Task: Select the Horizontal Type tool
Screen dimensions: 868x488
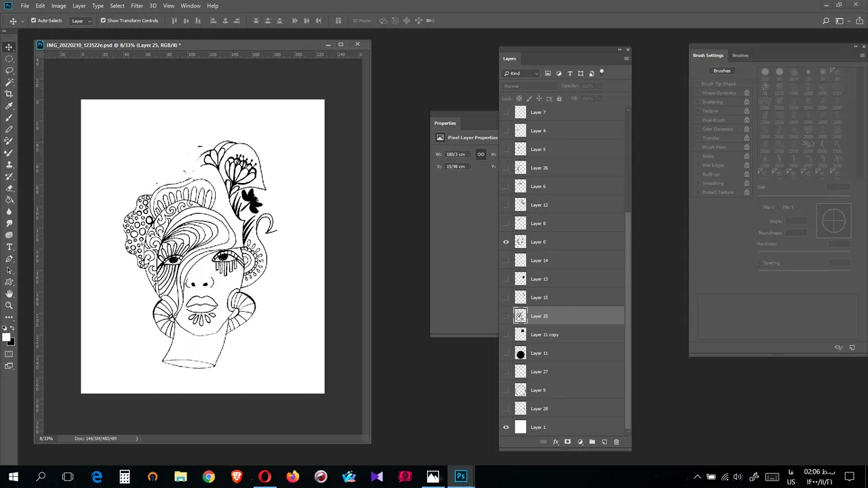Action: pos(9,247)
